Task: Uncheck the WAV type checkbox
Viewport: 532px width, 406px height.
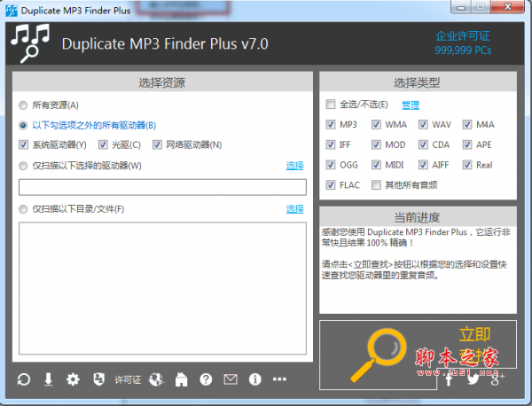Action: tap(423, 124)
